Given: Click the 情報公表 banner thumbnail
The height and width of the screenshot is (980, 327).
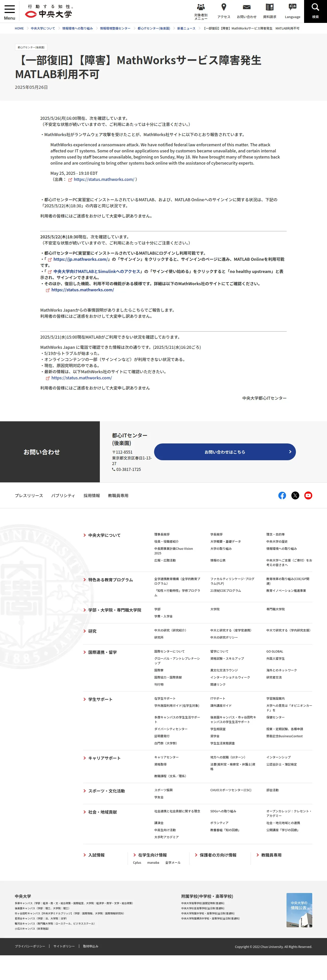Looking at the screenshot, I should [x=299, y=910].
